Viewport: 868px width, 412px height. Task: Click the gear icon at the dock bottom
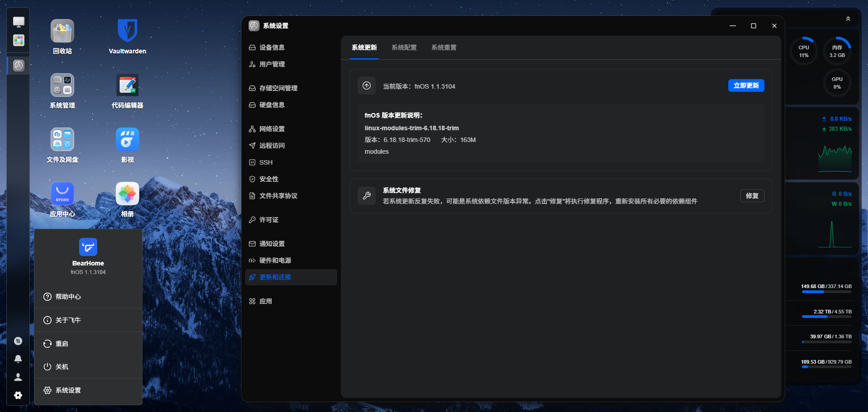point(18,395)
